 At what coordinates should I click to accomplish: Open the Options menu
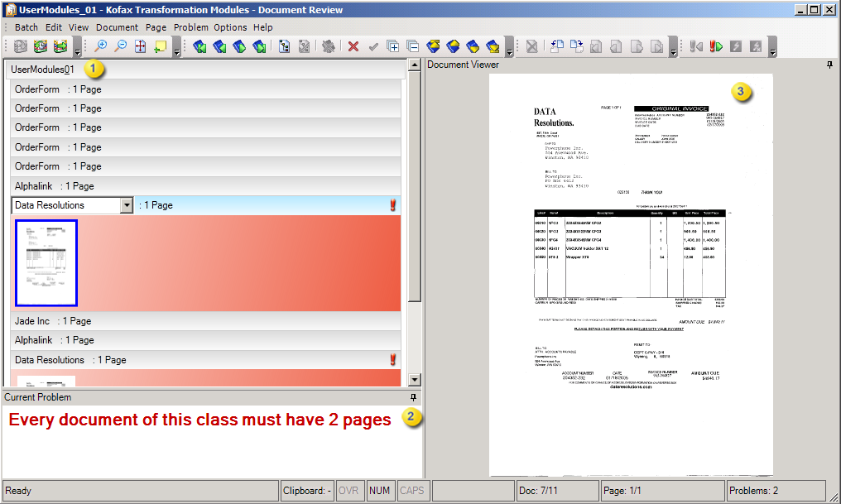[230, 27]
